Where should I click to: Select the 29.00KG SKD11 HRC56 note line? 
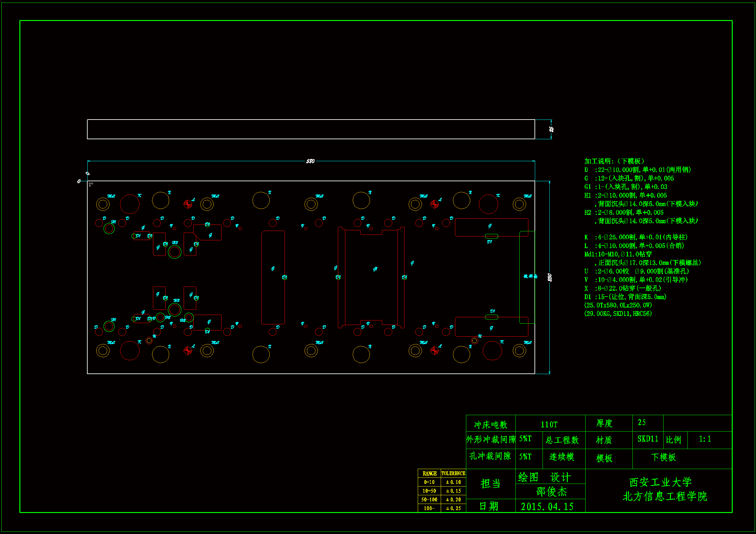(x=618, y=314)
